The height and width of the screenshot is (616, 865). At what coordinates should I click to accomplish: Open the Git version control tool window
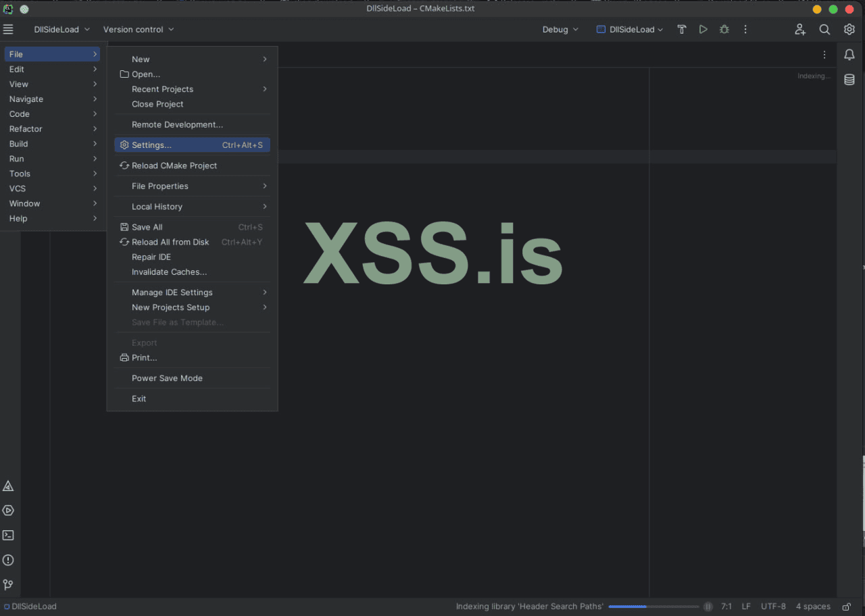point(8,585)
